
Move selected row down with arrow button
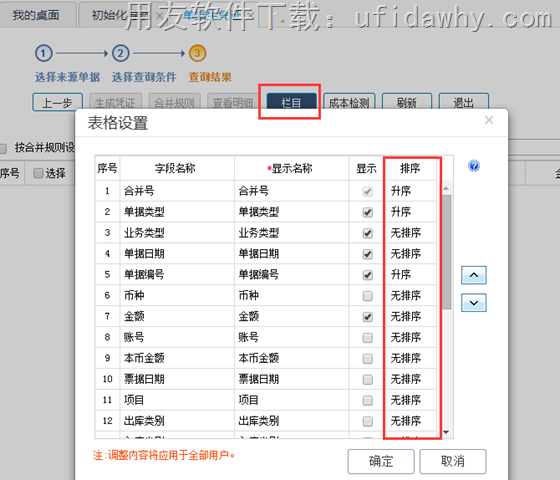[x=474, y=303]
